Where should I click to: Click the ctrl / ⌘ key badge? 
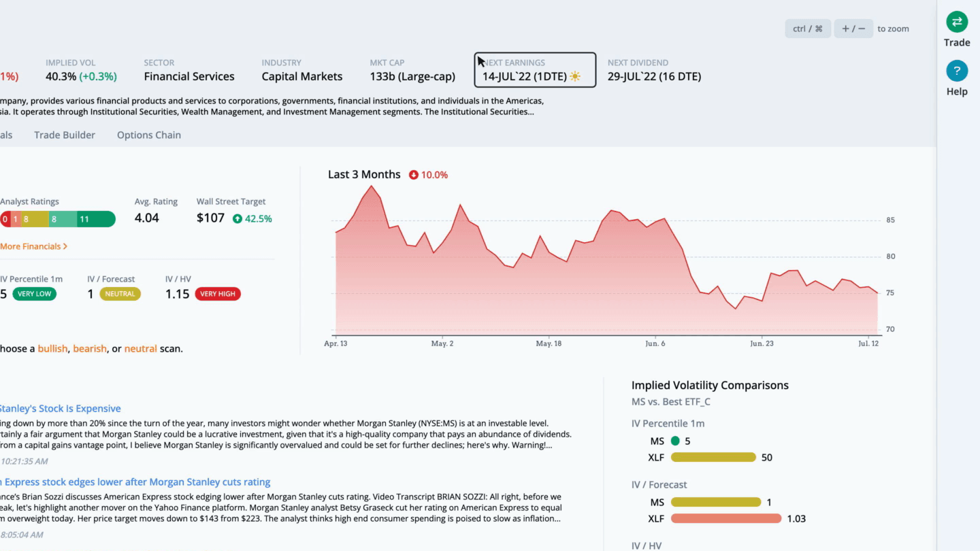[808, 29]
